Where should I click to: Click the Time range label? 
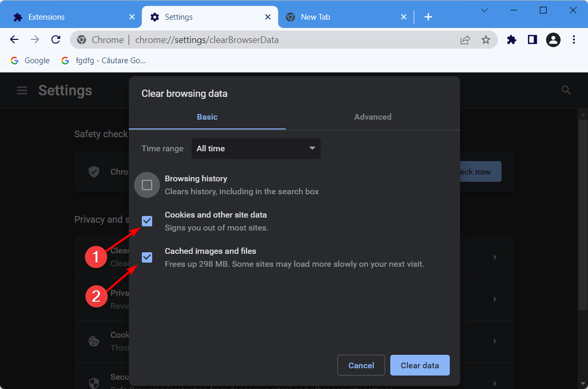point(163,149)
